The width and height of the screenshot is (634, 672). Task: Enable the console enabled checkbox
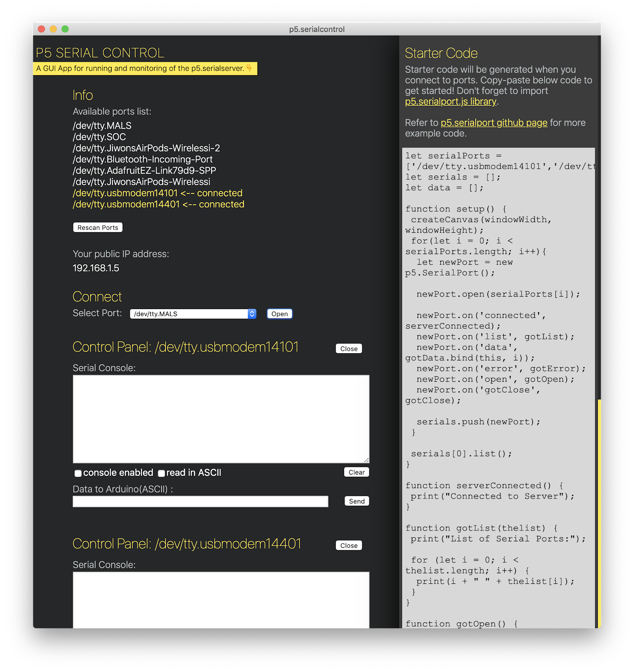pyautogui.click(x=78, y=473)
